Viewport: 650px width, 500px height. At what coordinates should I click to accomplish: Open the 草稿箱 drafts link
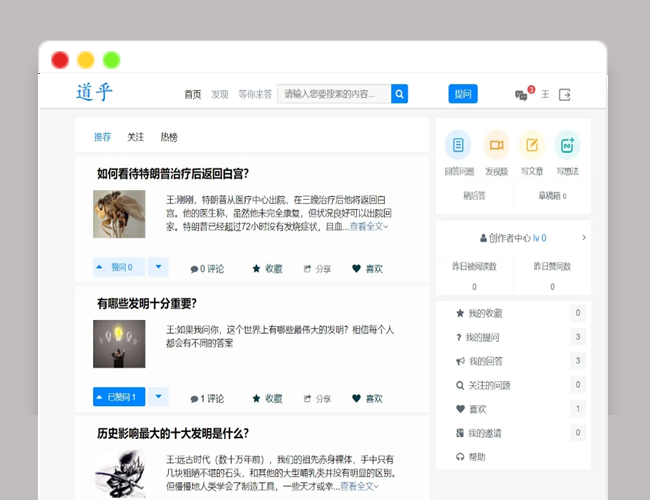pyautogui.click(x=552, y=195)
